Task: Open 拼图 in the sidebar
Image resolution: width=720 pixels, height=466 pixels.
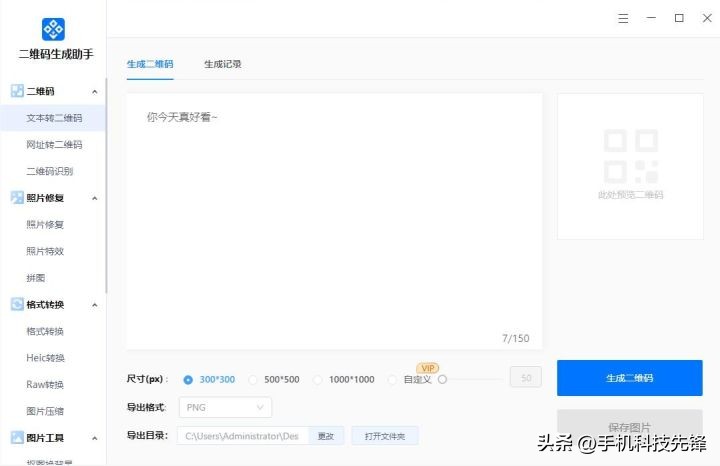Action: tap(36, 278)
